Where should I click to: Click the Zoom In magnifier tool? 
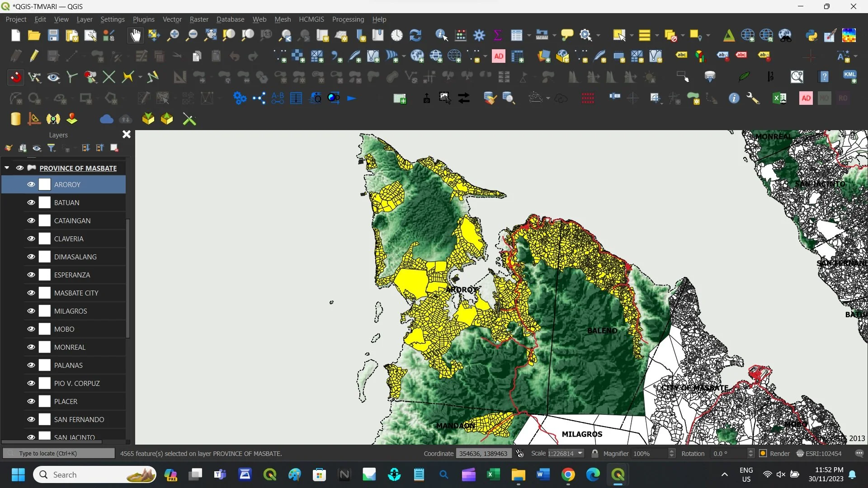173,35
